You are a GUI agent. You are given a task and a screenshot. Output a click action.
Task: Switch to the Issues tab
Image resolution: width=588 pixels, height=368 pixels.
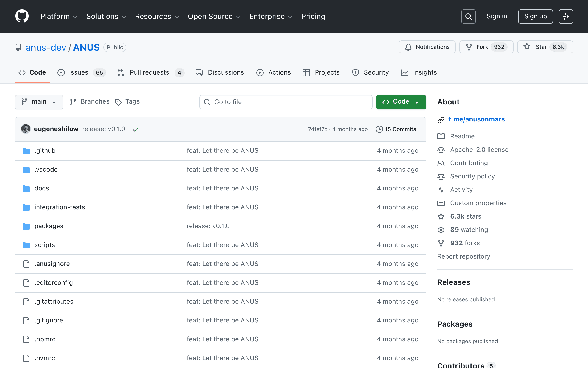(81, 72)
